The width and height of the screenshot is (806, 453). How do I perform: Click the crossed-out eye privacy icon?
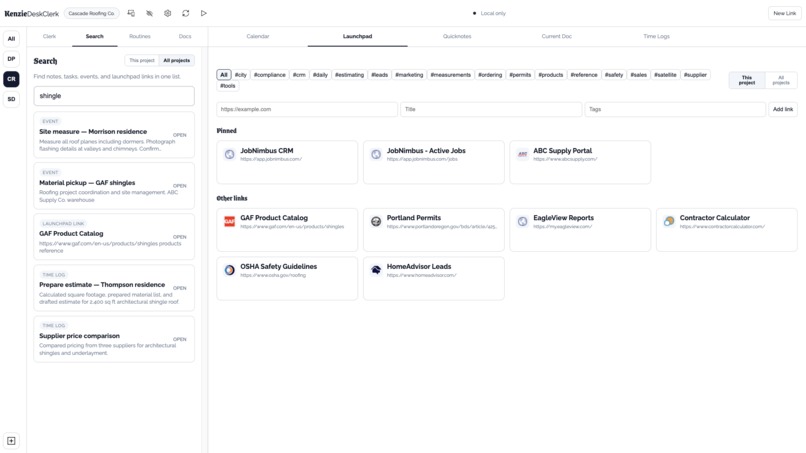150,13
